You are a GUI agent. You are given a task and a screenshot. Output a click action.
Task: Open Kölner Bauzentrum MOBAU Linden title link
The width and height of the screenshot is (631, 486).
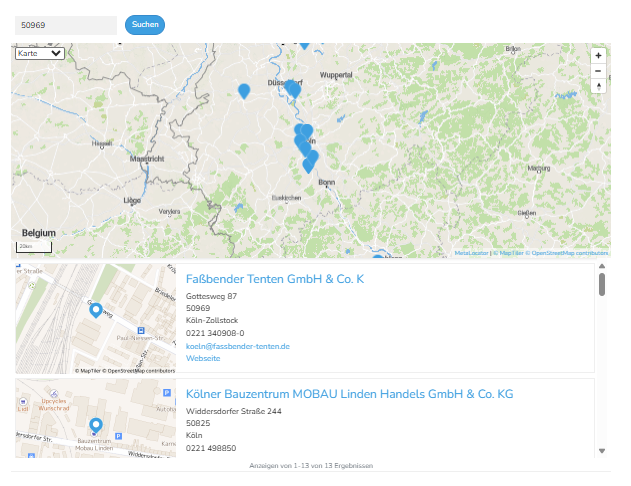pos(349,394)
